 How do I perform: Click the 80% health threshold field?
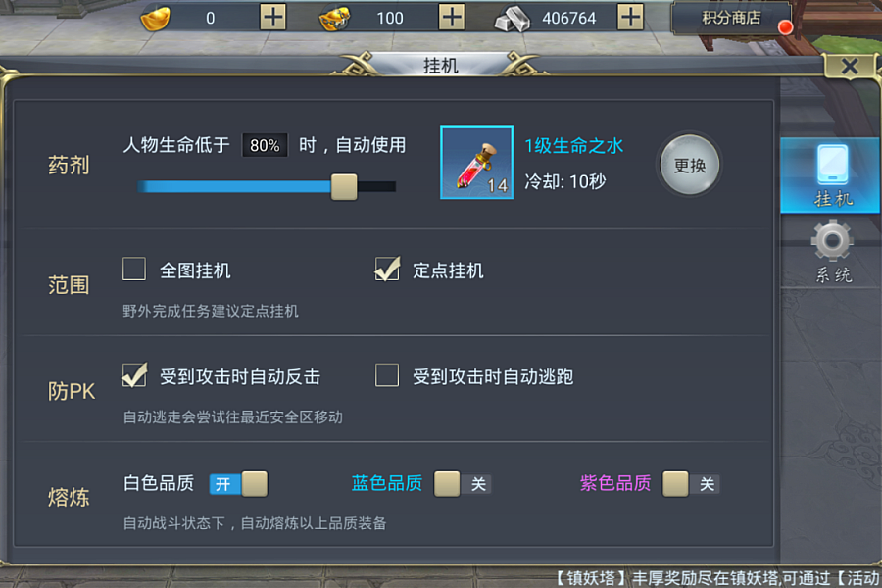point(265,145)
